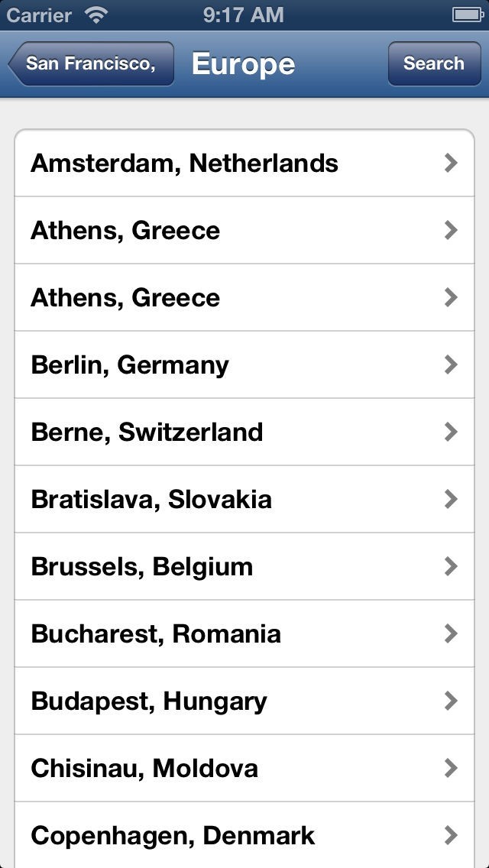Select the Chisinau, Moldova row label
Image resolution: width=489 pixels, height=868 pixels.
pyautogui.click(x=144, y=769)
